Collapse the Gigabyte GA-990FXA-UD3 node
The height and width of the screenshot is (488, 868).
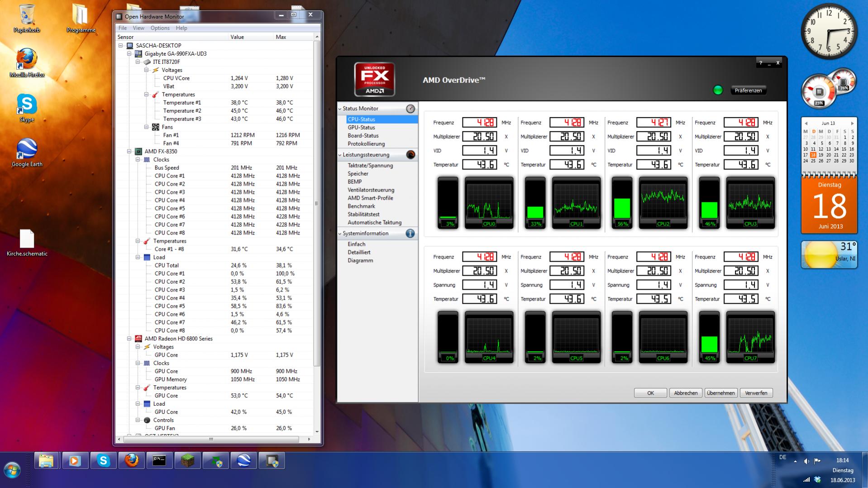[x=129, y=54]
